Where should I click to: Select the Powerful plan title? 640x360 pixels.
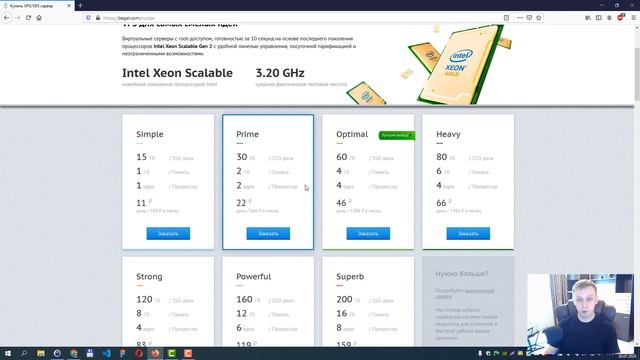tap(253, 277)
